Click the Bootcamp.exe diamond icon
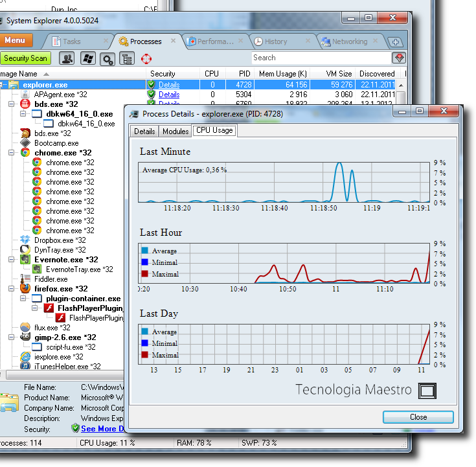 [25, 143]
